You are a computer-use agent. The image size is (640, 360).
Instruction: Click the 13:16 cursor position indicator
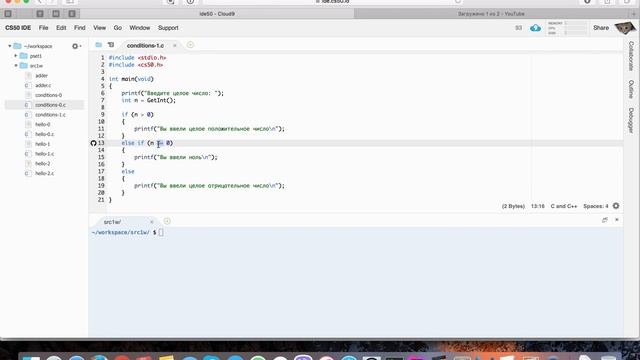(x=538, y=206)
